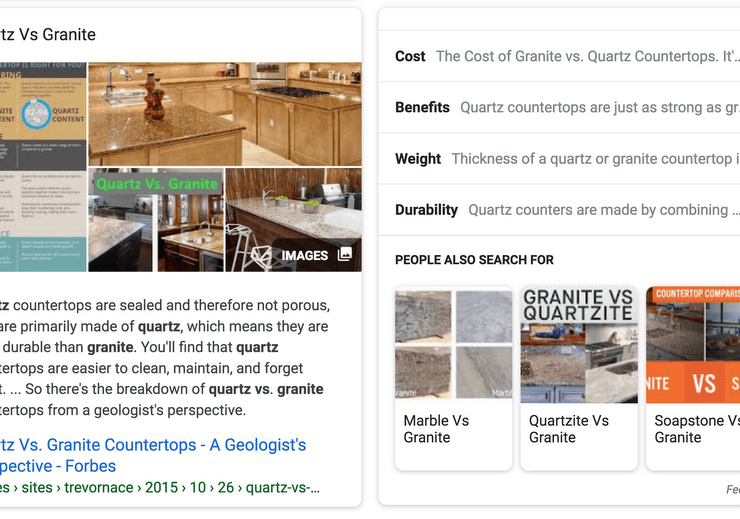Open the quartz content infographic image
The width and height of the screenshot is (740, 519).
(x=42, y=166)
